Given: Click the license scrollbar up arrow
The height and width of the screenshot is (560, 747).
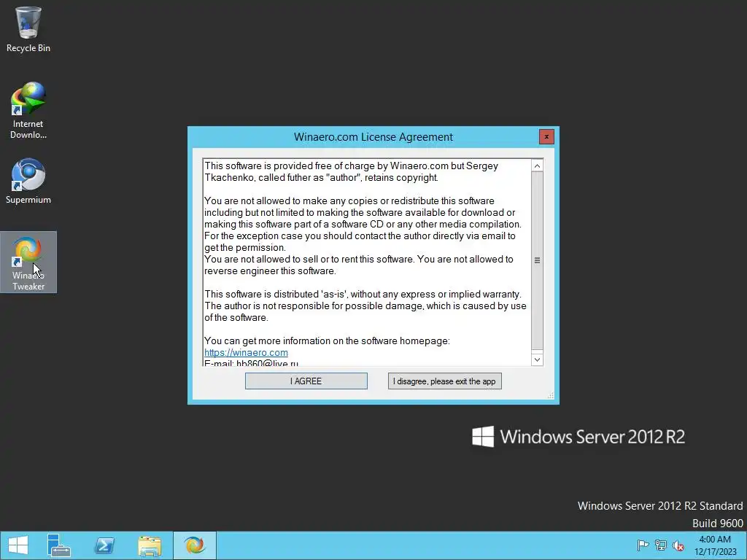Looking at the screenshot, I should pyautogui.click(x=537, y=166).
